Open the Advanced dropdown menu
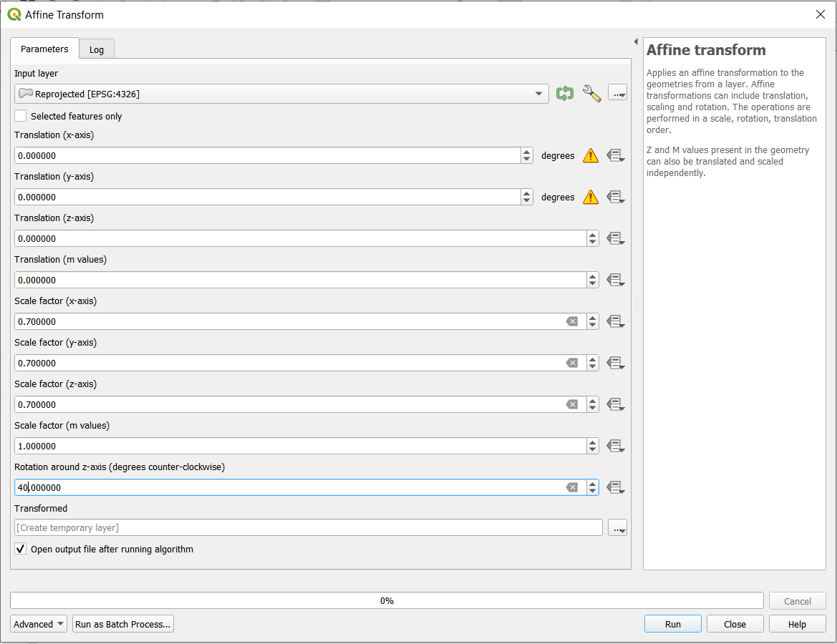This screenshot has height=644, width=837. click(x=39, y=624)
